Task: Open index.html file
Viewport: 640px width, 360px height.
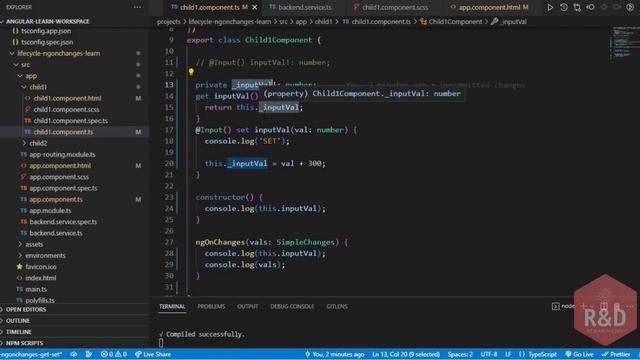Action: pos(41,278)
